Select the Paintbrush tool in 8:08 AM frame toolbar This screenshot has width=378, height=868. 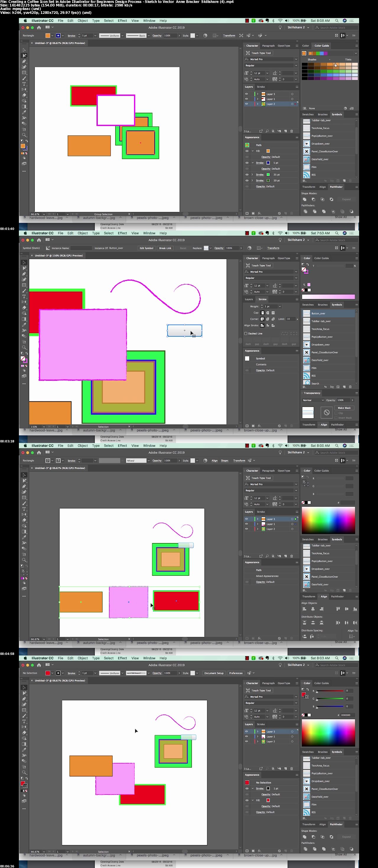pos(24,78)
